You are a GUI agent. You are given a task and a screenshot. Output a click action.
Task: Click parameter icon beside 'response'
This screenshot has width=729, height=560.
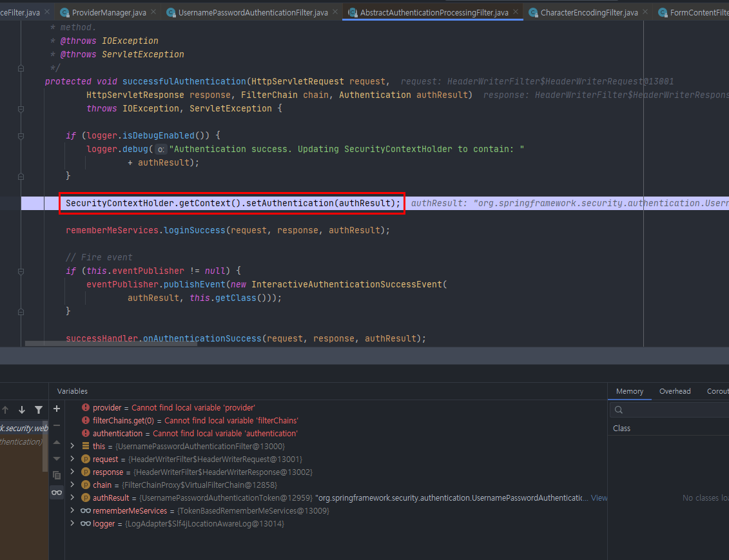coord(86,472)
